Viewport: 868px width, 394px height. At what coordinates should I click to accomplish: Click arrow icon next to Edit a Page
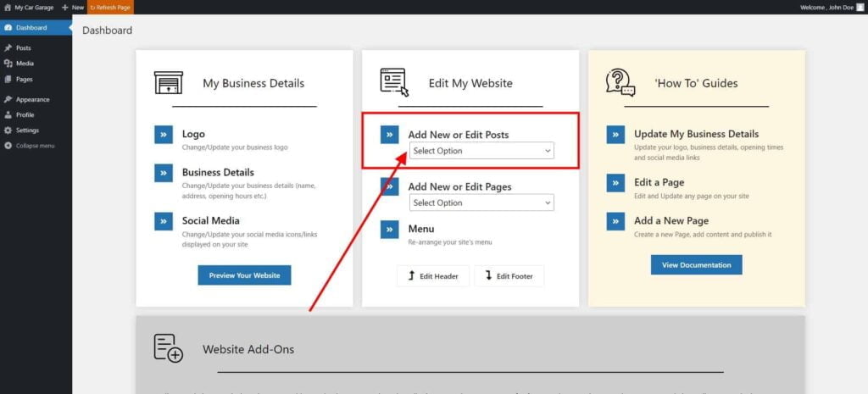(615, 182)
